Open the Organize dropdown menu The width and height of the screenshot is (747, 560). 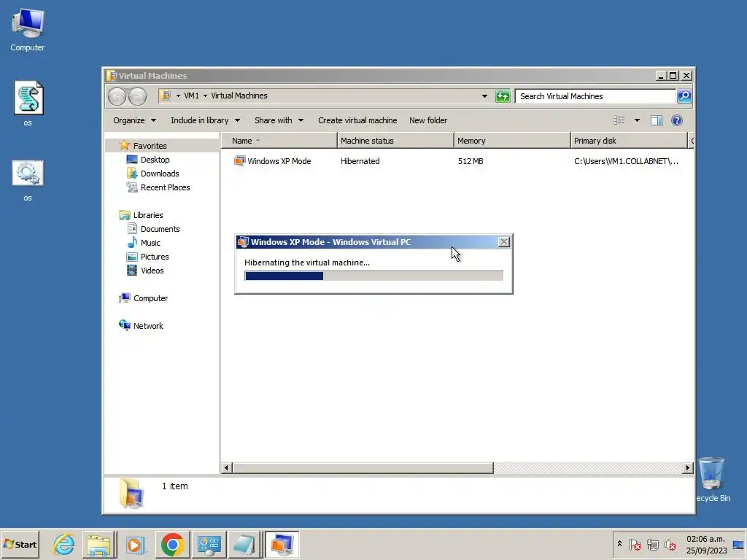pyautogui.click(x=135, y=120)
